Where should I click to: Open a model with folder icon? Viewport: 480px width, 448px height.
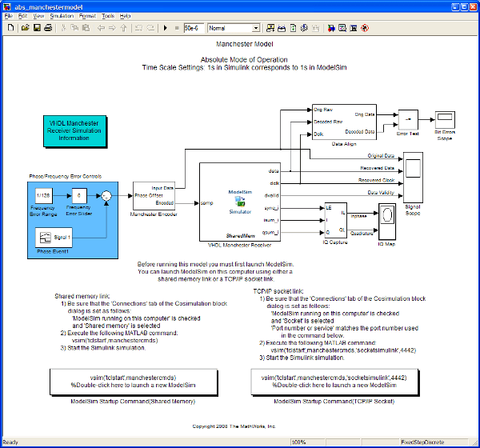point(25,28)
